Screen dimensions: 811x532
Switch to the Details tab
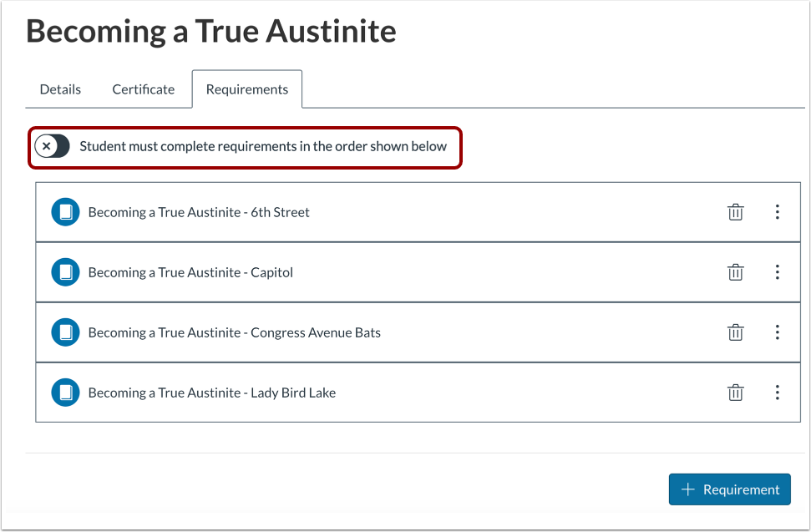[59, 89]
